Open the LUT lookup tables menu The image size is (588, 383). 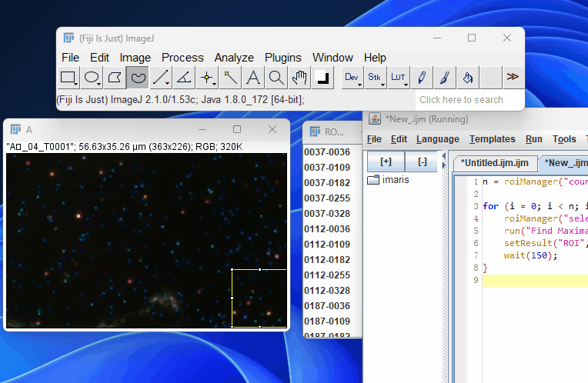(398, 78)
